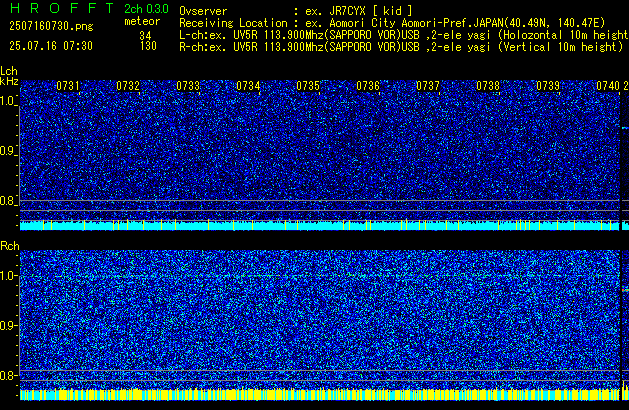Click the 0736 time marker

tap(368, 86)
